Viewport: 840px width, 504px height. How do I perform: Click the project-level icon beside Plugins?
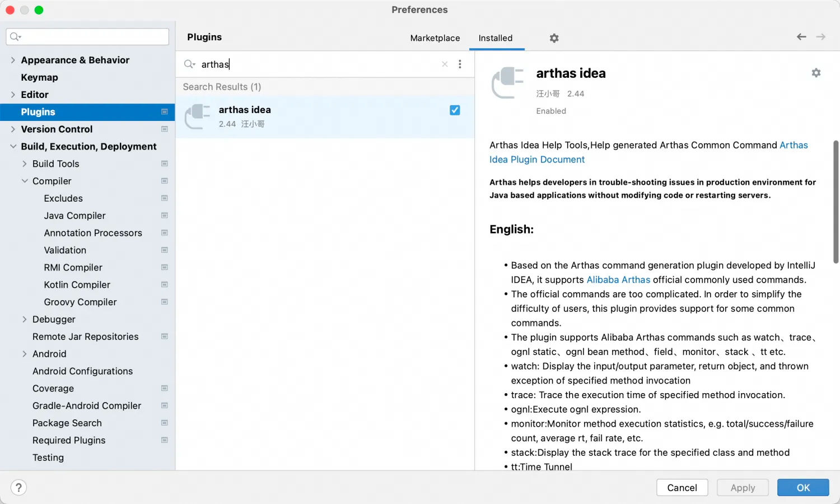[165, 112]
